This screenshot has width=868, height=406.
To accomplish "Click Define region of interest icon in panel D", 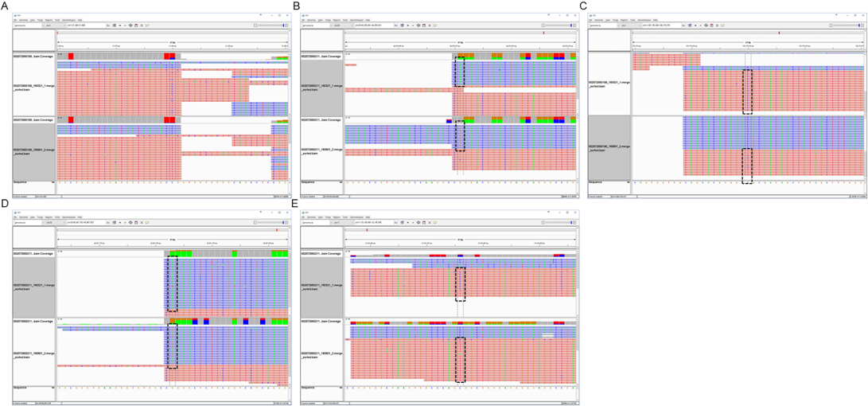I will pos(136,223).
